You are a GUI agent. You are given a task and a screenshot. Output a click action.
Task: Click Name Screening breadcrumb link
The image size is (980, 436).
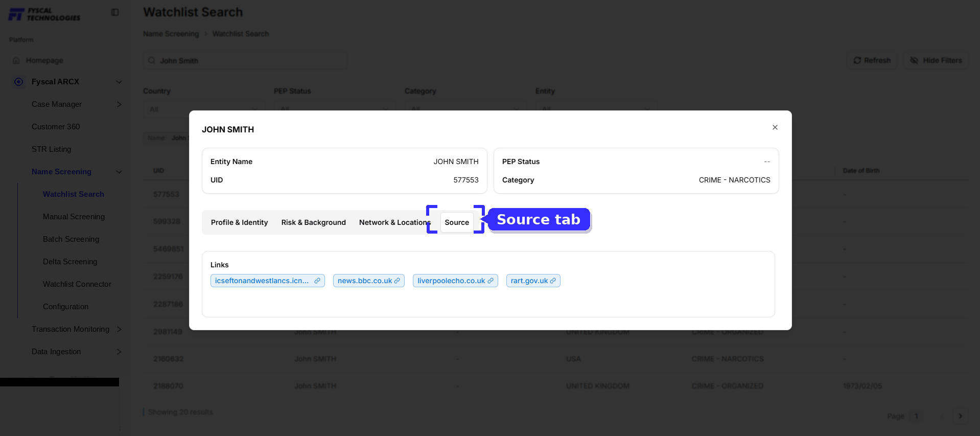tap(171, 34)
